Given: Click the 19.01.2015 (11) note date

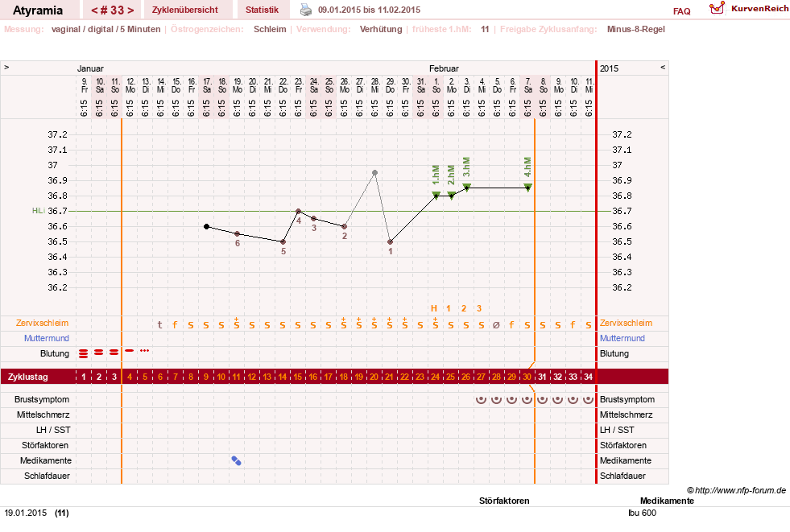Looking at the screenshot, I should click(37, 513).
